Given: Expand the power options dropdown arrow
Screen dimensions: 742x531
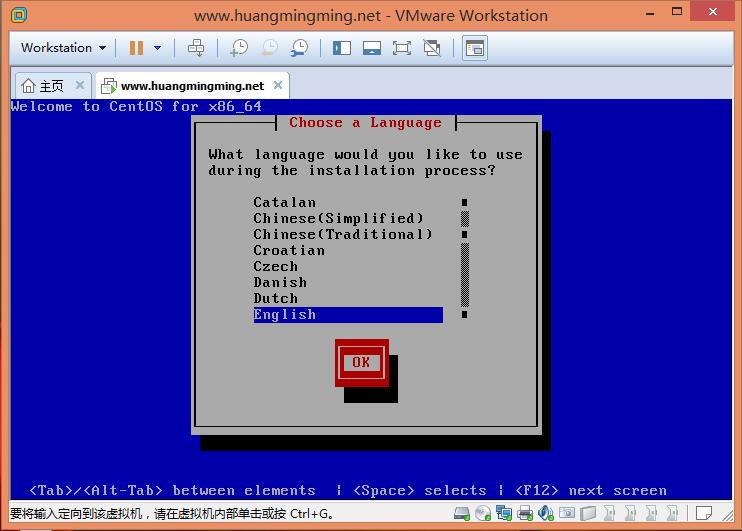Looking at the screenshot, I should tap(158, 48).
